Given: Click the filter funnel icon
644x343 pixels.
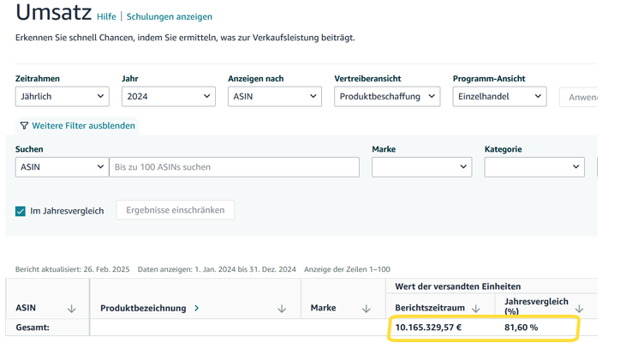Looking at the screenshot, I should (x=24, y=126).
